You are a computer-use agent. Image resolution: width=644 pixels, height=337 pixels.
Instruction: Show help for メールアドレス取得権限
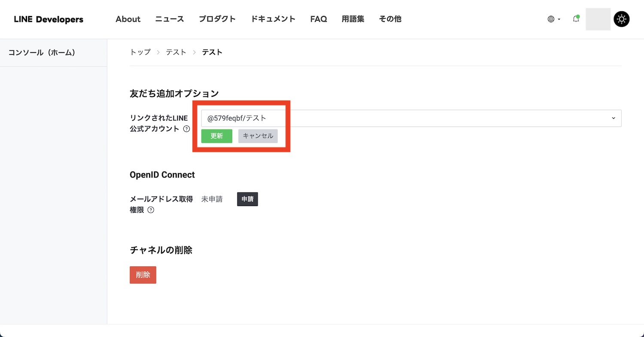[151, 210]
